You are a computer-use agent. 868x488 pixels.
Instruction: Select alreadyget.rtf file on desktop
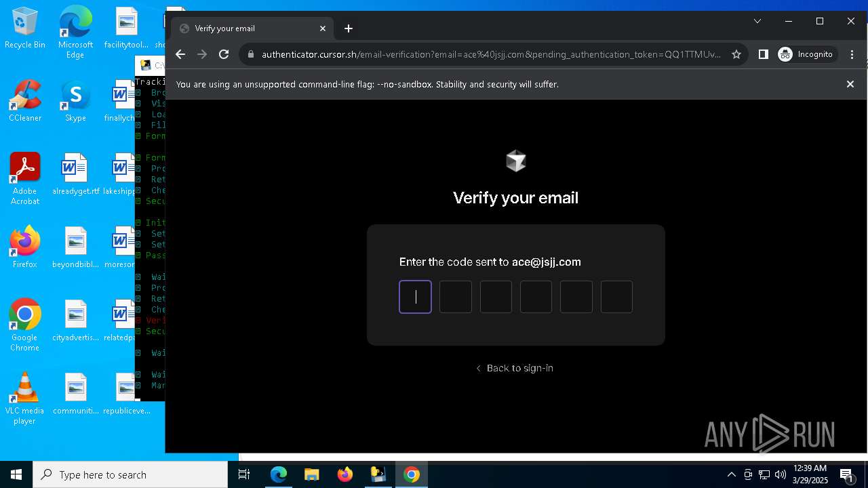(x=75, y=174)
